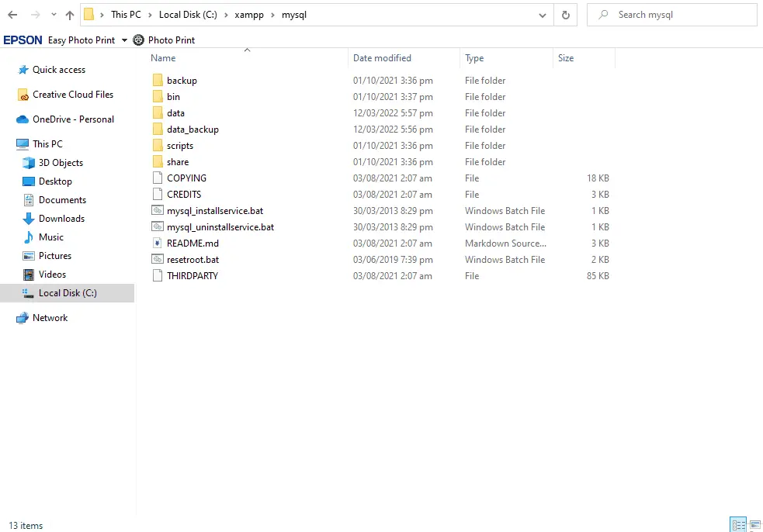Open the address bar history dropdown
Viewport: 763px width, 532px height.
click(543, 15)
